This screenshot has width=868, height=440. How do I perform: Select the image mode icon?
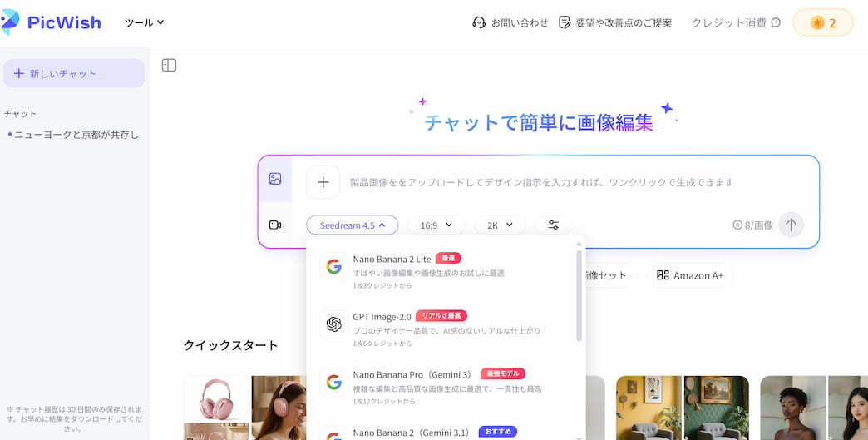point(275,179)
